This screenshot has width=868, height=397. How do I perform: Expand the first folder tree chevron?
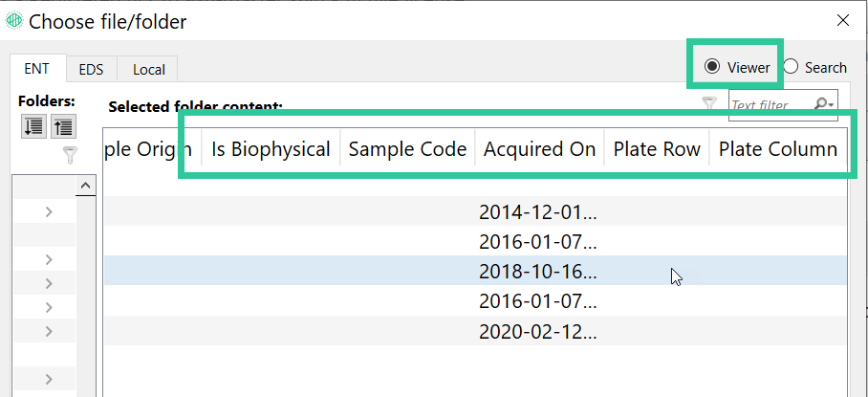click(49, 211)
